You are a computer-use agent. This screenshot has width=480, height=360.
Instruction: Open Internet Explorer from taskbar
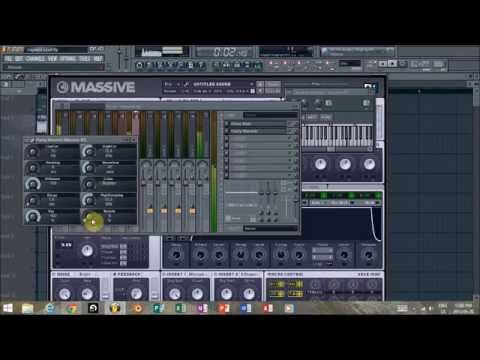tap(49, 308)
